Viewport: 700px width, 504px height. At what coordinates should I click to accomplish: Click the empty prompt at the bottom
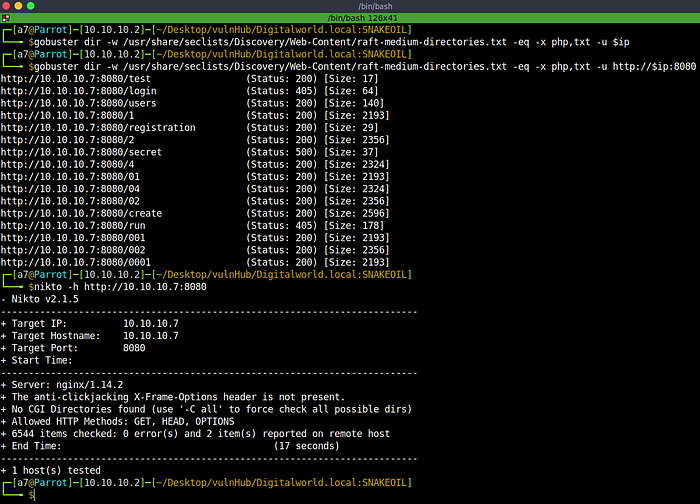point(40,494)
